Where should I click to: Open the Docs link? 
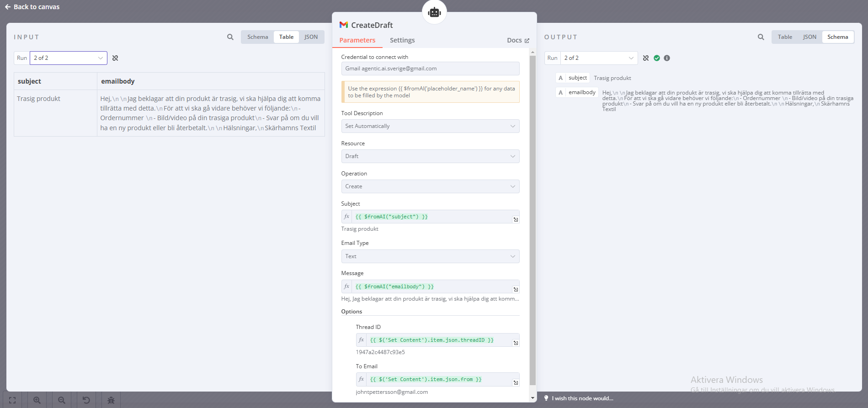[x=518, y=40]
